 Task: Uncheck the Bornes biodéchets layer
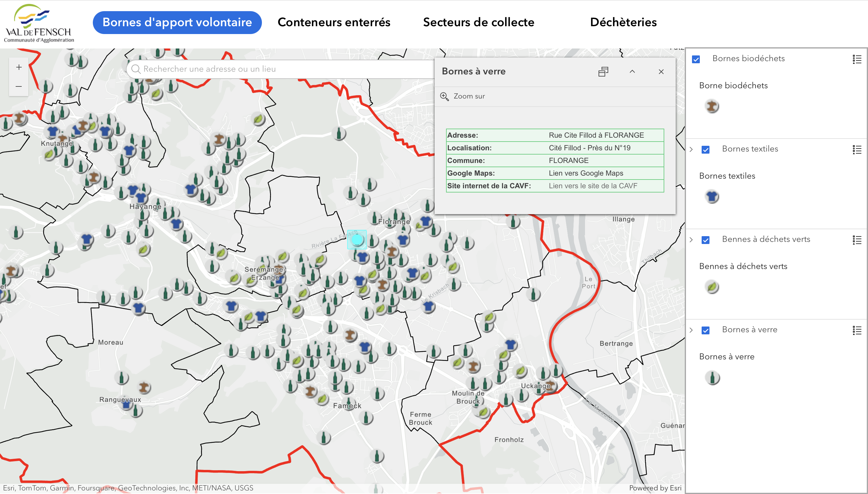[696, 59]
